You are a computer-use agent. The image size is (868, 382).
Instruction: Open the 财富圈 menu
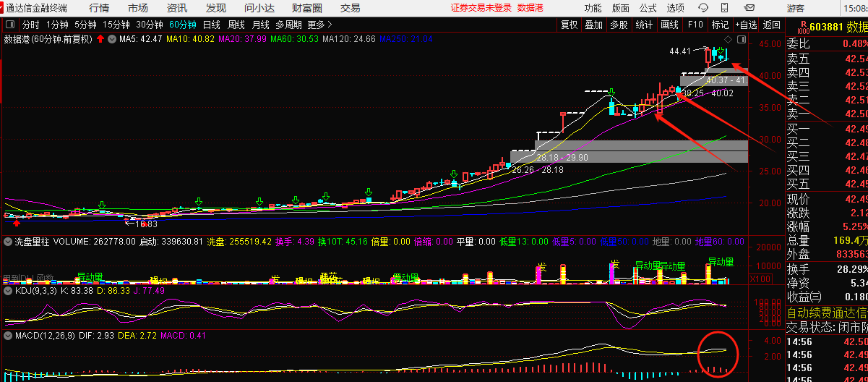tap(307, 8)
